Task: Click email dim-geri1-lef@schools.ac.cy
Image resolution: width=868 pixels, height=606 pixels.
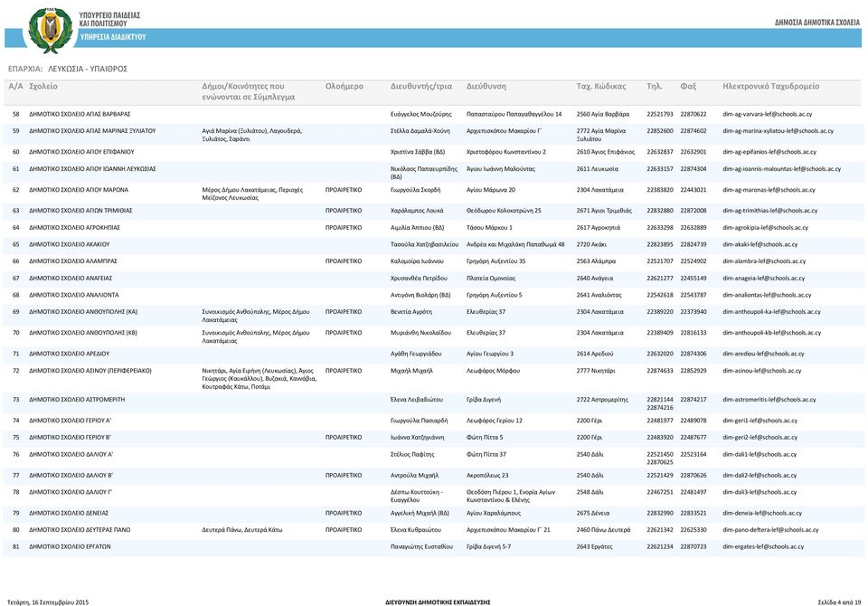Action: click(x=760, y=421)
